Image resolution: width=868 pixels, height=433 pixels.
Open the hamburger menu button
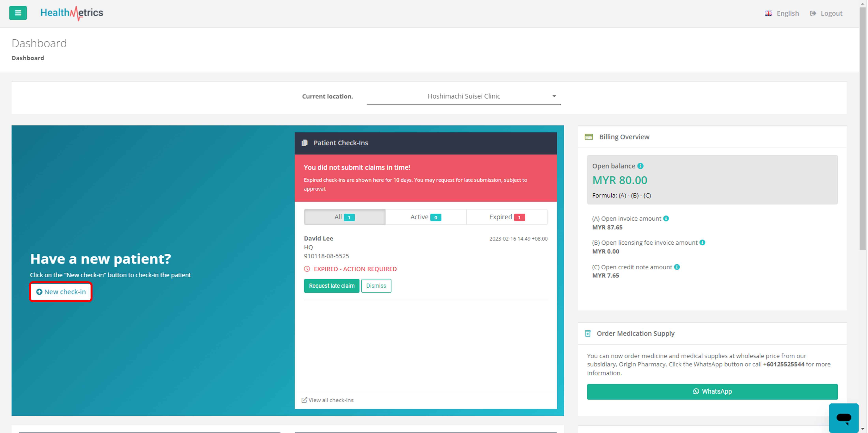pyautogui.click(x=18, y=13)
